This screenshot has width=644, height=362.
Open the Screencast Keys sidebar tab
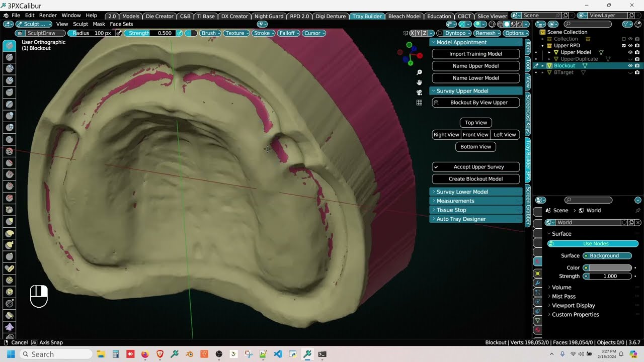528,114
